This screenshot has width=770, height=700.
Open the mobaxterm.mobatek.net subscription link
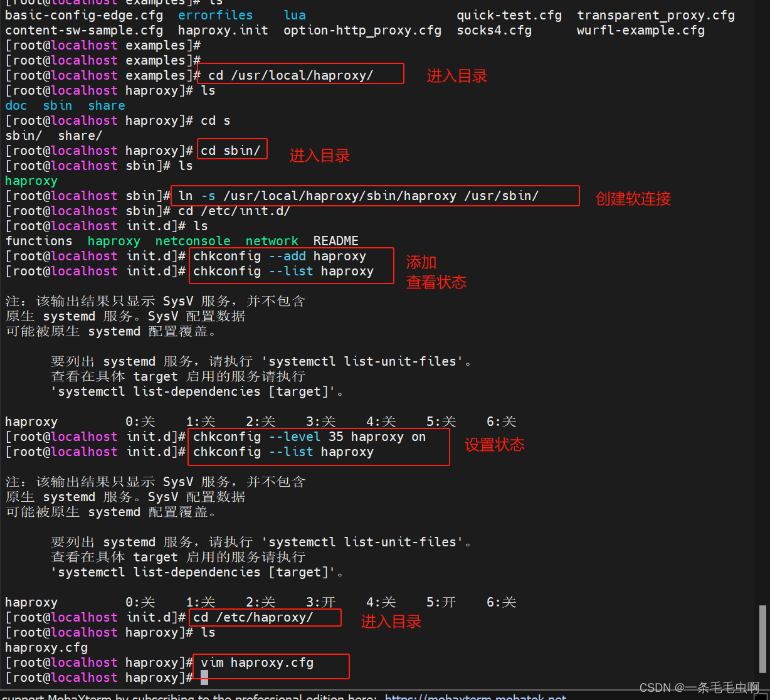click(x=474, y=696)
